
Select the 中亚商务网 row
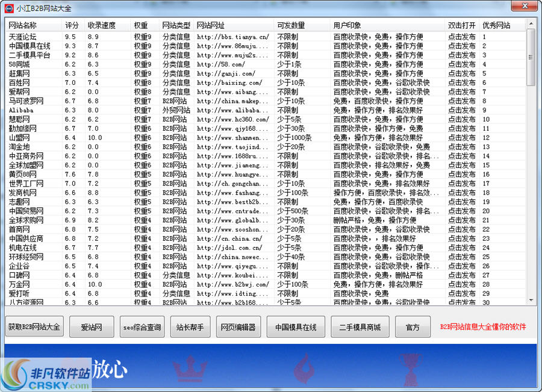pyautogui.click(x=266, y=156)
